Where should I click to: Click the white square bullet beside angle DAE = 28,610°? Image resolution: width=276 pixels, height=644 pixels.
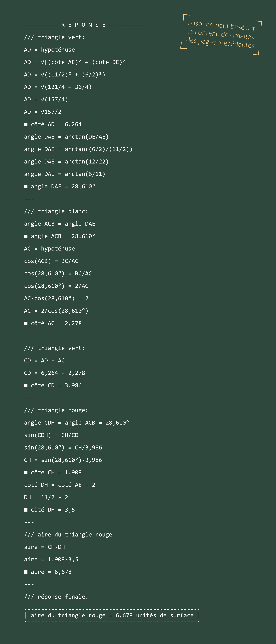pos(26,187)
